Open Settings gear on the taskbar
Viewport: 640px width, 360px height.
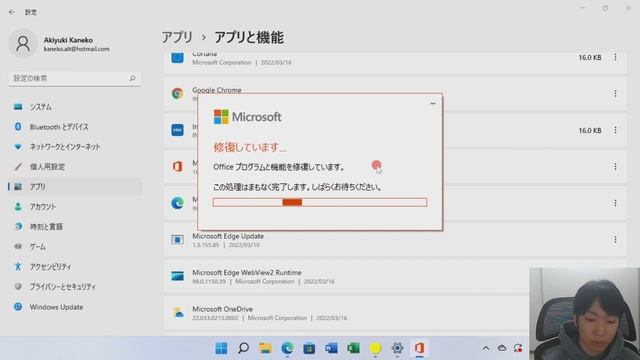pyautogui.click(x=397, y=348)
